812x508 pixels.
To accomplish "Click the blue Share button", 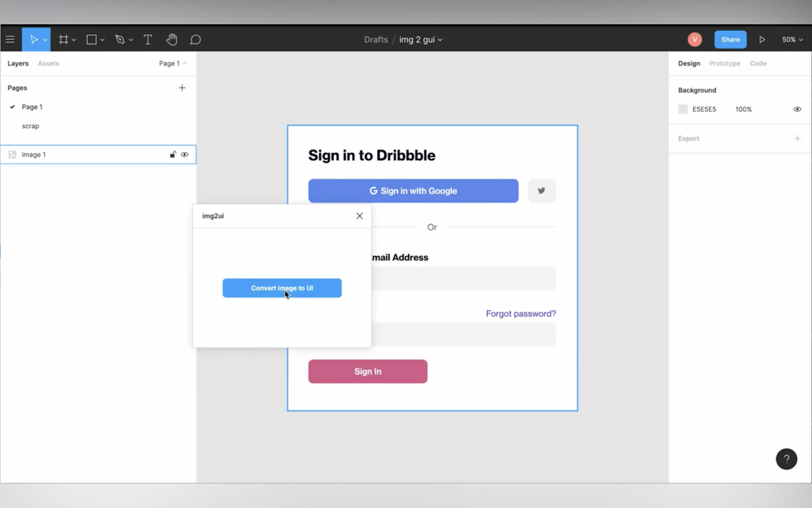I will point(730,40).
